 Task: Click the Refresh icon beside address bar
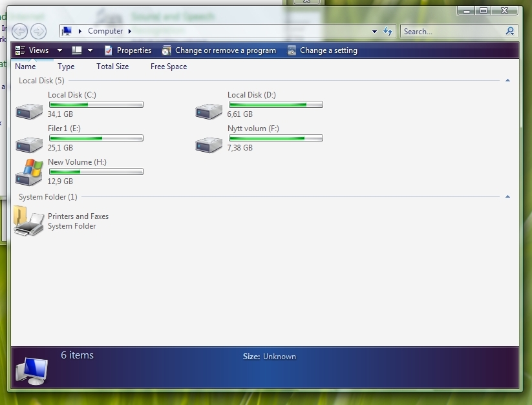click(388, 31)
